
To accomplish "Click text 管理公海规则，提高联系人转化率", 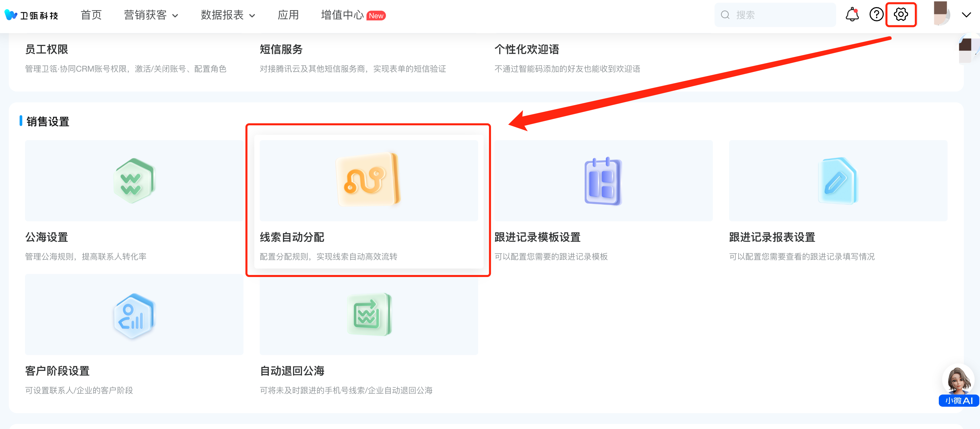I will pos(85,257).
